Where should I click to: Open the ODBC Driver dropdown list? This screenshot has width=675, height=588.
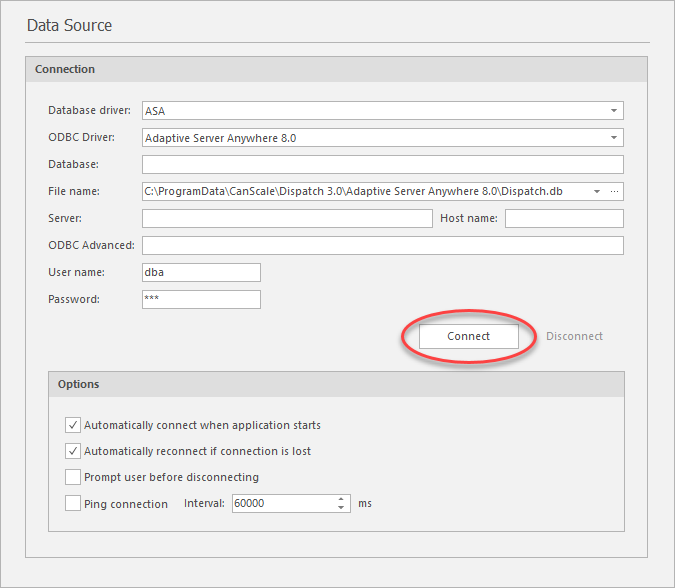(x=612, y=138)
